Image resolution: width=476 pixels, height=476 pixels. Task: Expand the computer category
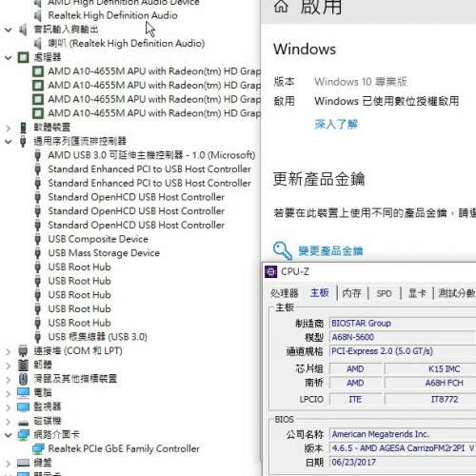tap(9, 393)
